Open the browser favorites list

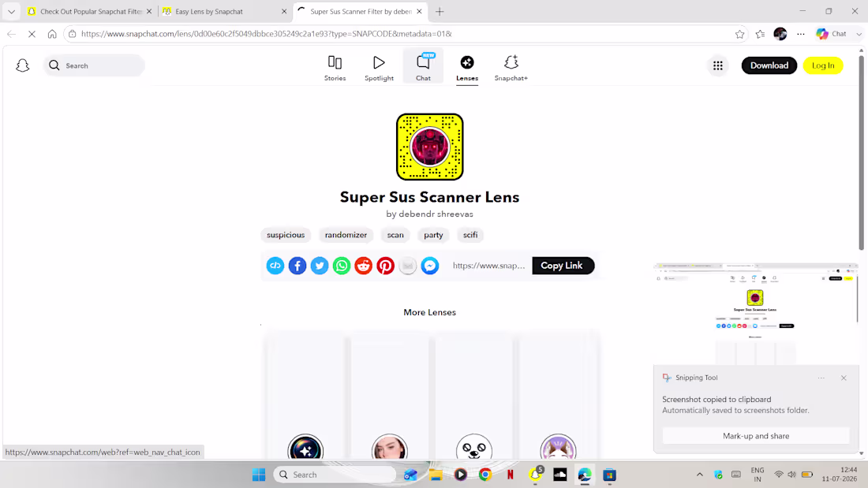(x=760, y=34)
